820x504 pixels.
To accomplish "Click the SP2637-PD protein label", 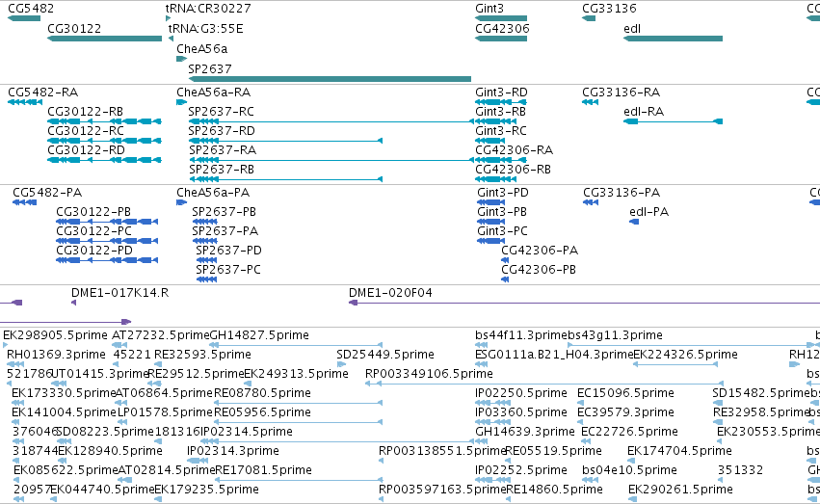I will pyautogui.click(x=228, y=251).
